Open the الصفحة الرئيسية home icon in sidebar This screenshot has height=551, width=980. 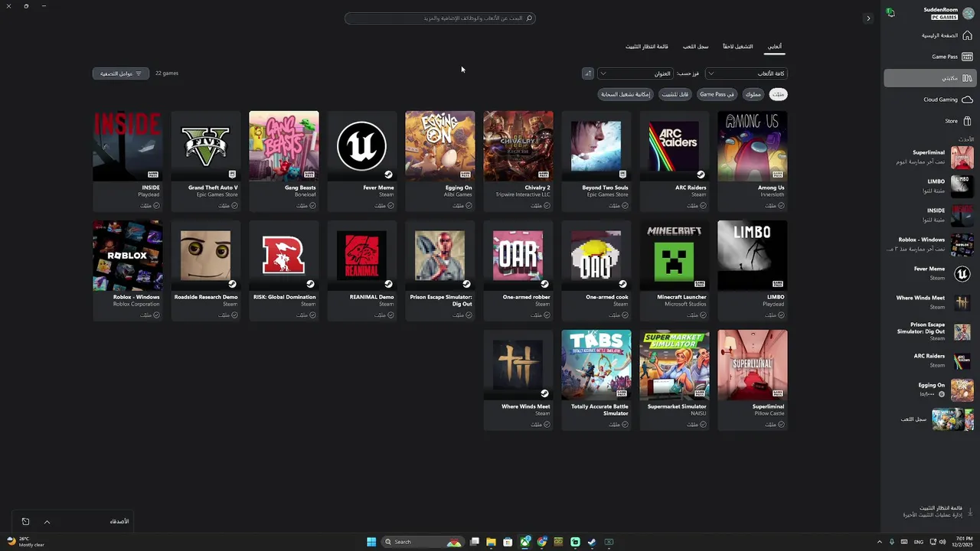[967, 35]
